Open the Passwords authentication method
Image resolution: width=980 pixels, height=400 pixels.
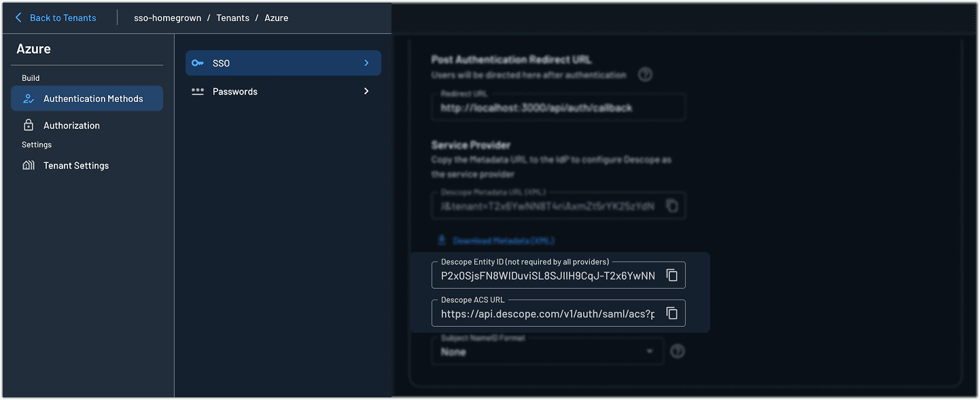[235, 92]
